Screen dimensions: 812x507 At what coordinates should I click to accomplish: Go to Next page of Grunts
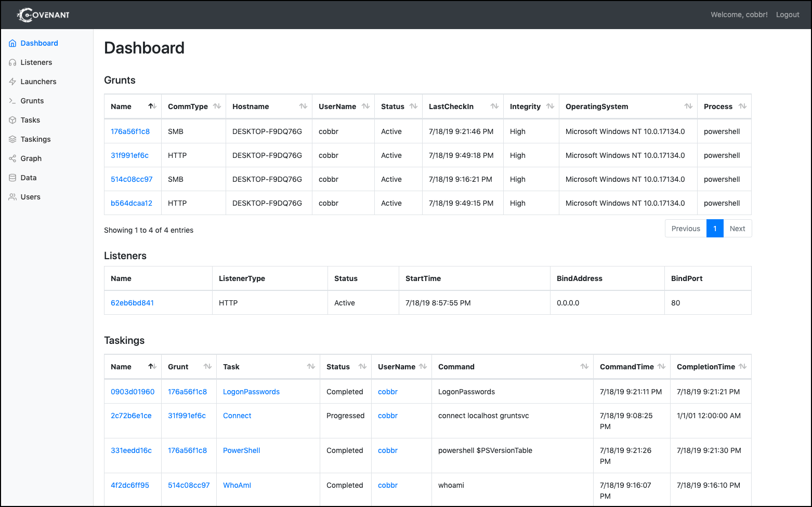point(737,229)
